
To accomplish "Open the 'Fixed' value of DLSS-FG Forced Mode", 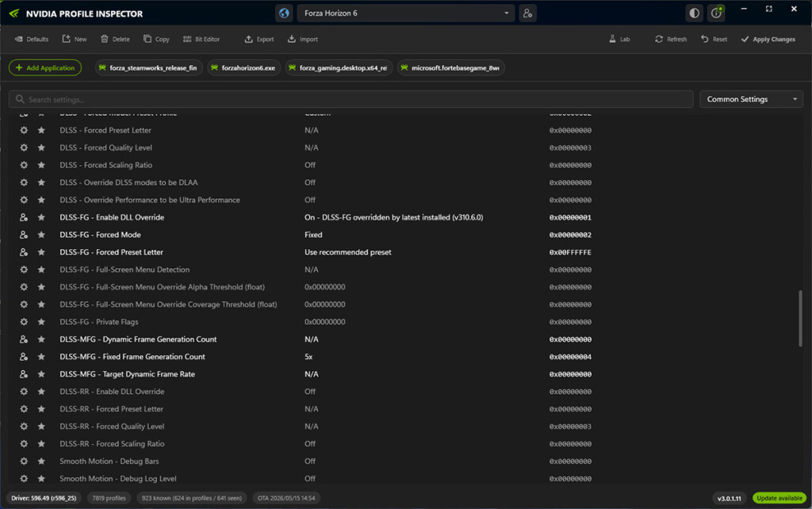I will coord(313,235).
